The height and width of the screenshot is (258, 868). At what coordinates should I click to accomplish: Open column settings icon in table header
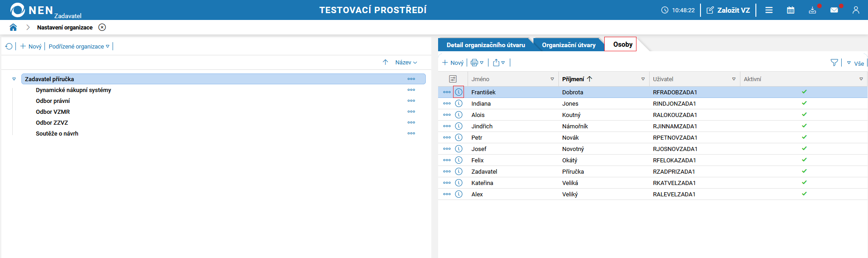[x=453, y=79]
